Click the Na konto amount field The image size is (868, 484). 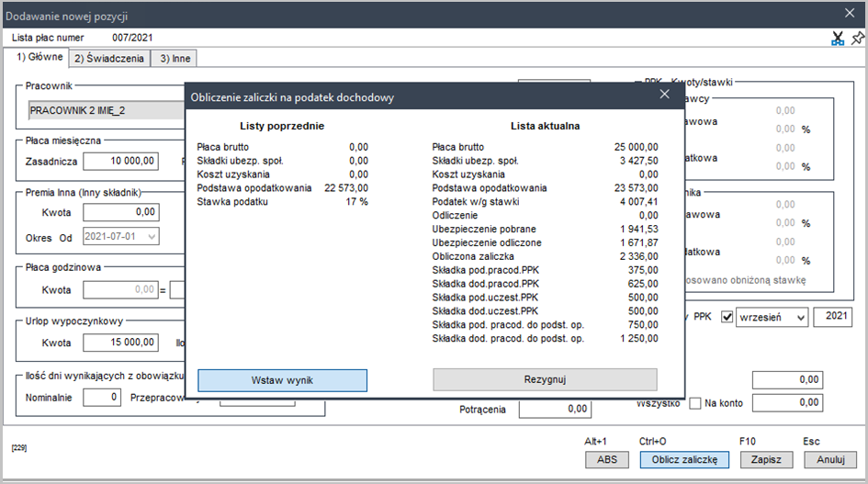click(787, 402)
